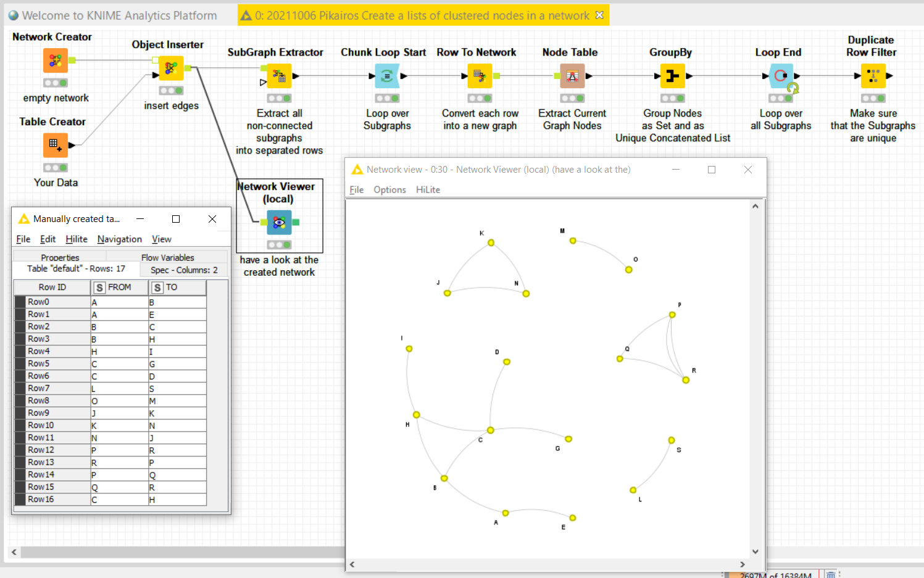924x578 pixels.
Task: Click the globe icon on Welcome tab
Action: point(14,15)
